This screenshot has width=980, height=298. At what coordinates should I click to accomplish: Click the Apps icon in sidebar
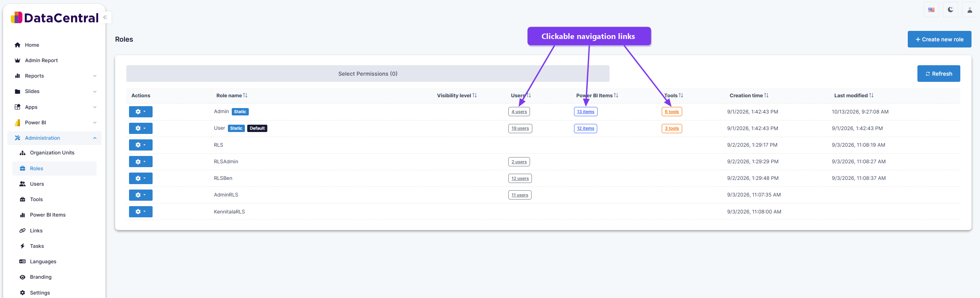click(x=17, y=107)
